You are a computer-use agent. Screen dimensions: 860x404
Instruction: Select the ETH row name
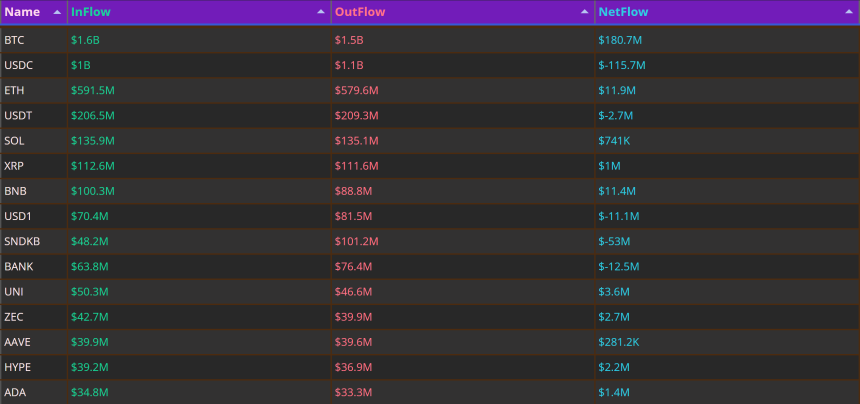[x=14, y=90]
